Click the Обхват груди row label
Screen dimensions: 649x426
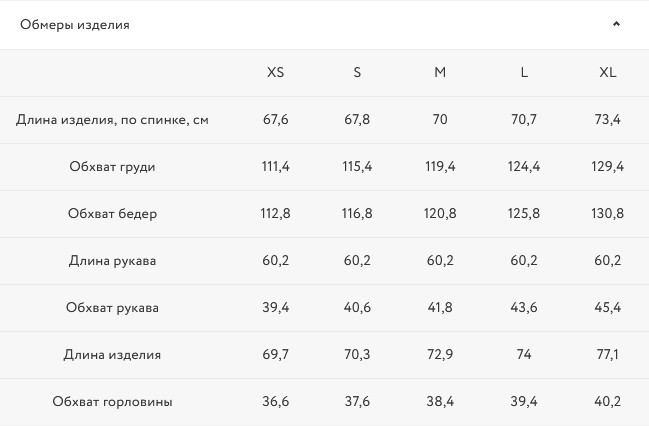(x=112, y=167)
